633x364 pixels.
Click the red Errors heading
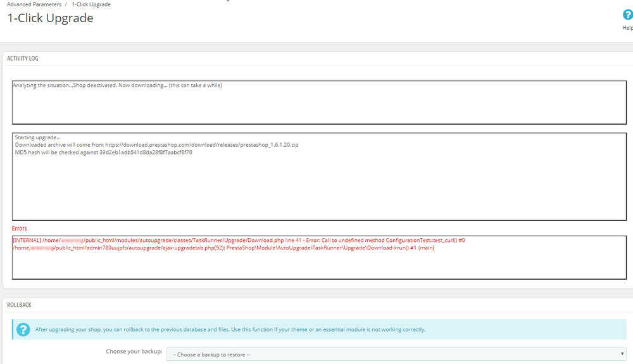20,229
